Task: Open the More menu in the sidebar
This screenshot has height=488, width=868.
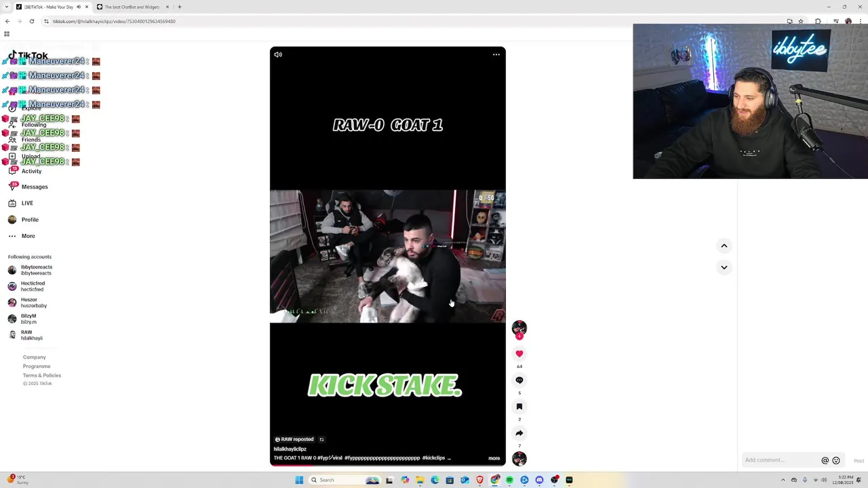Action: click(28, 236)
